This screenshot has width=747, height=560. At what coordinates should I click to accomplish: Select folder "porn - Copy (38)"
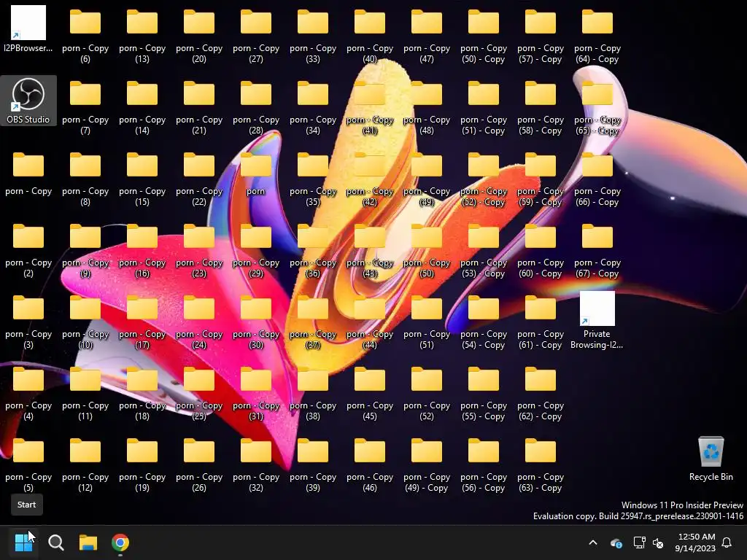tap(312, 393)
